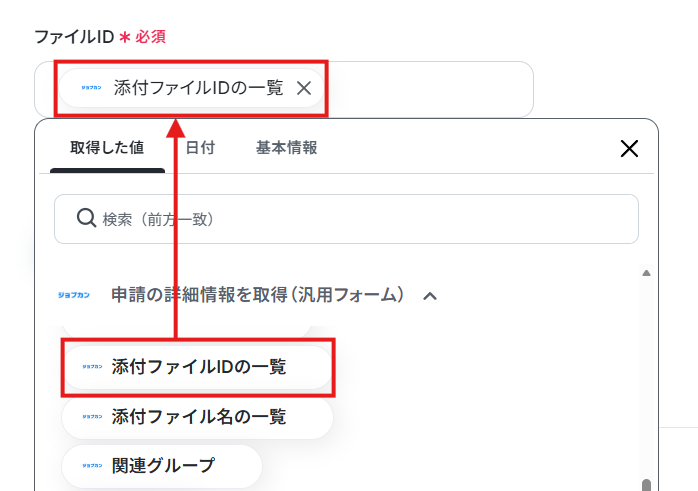
Task: Click the Jobcan icon on 関連グループ item
Action: pos(93,466)
